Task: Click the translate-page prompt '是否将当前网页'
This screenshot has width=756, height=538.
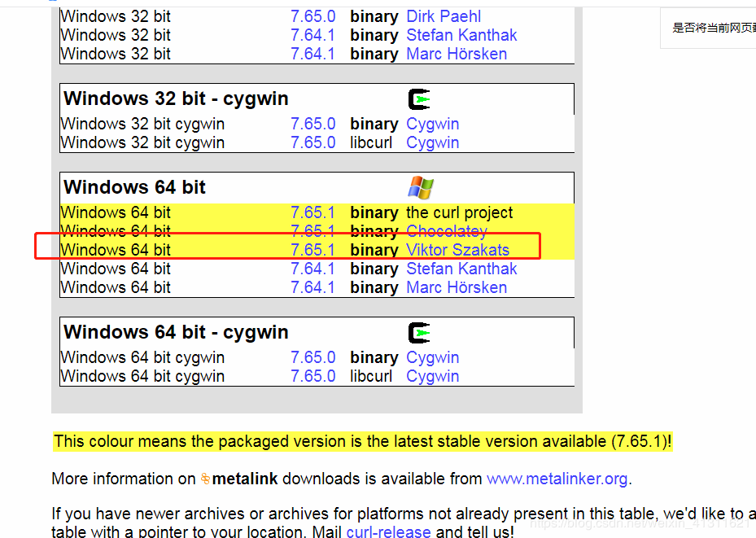Action: coord(714,28)
